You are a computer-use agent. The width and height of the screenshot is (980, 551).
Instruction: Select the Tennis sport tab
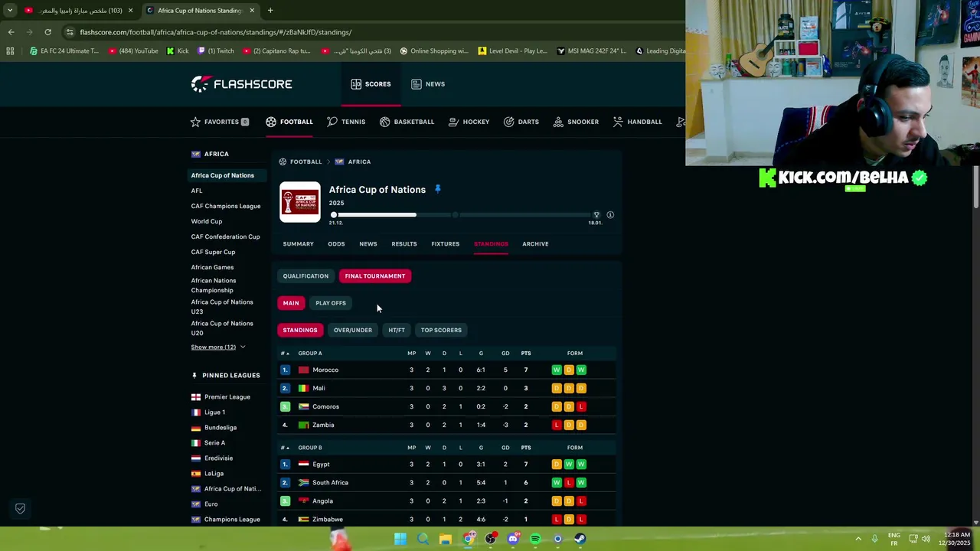pos(346,122)
